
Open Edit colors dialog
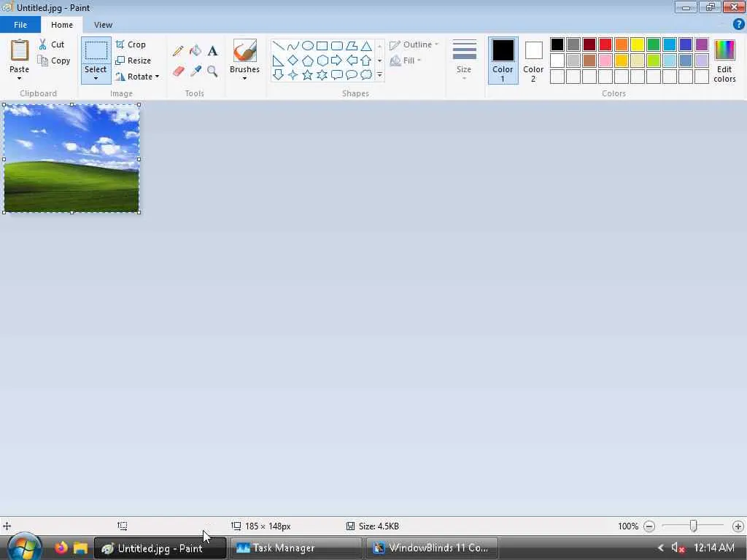tap(724, 61)
